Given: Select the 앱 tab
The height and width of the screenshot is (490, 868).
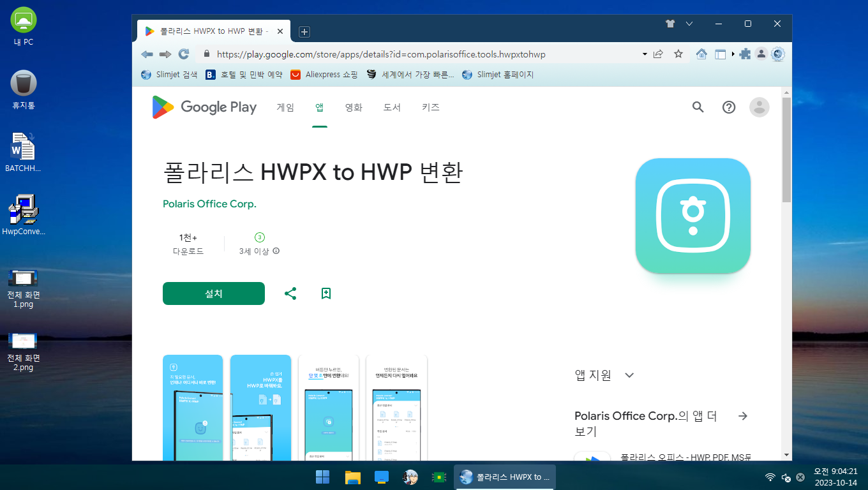Looking at the screenshot, I should (x=319, y=107).
